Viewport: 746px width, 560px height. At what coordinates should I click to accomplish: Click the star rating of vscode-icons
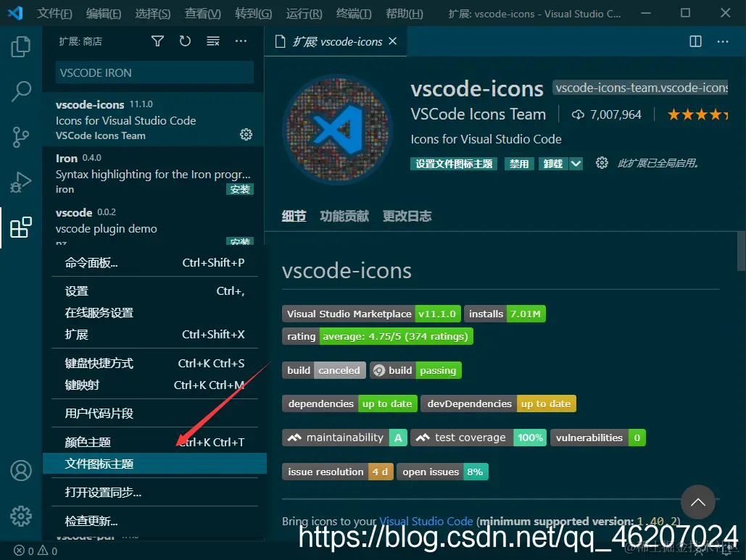click(x=697, y=114)
